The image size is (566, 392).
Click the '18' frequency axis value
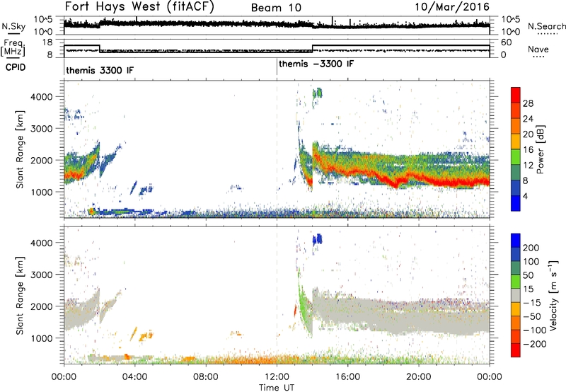(x=47, y=42)
